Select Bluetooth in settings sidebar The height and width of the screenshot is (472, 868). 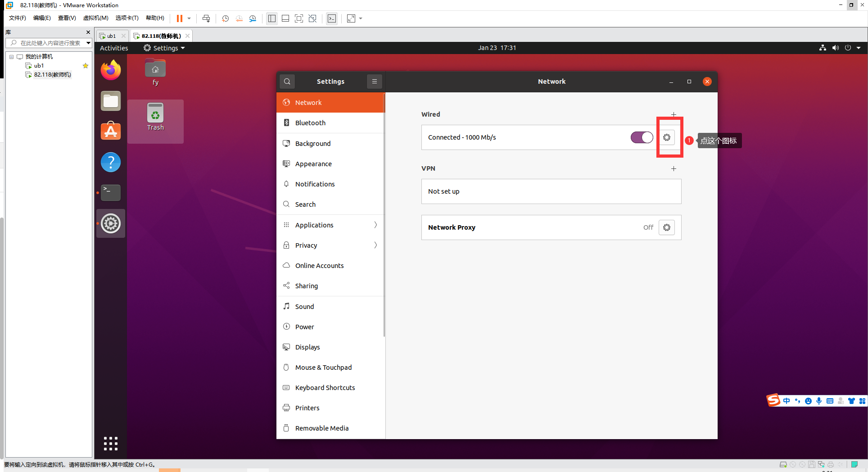click(x=330, y=123)
